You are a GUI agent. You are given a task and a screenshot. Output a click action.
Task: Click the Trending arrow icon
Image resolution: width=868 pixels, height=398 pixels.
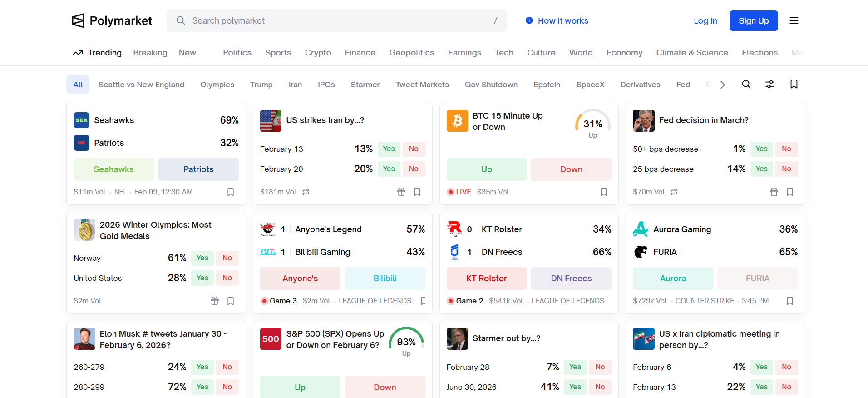pyautogui.click(x=78, y=53)
